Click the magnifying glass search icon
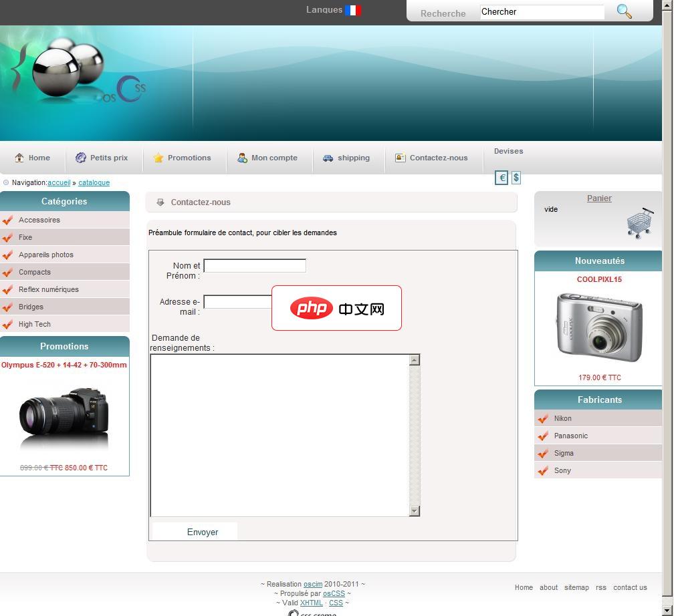674x616 pixels. tap(624, 11)
